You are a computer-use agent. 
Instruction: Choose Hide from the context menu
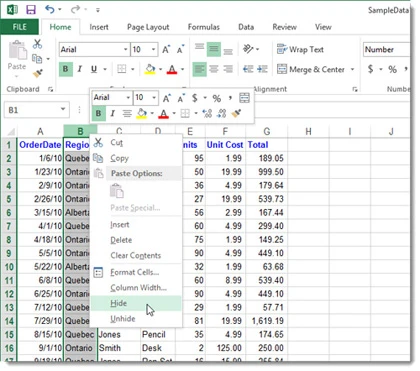tap(136, 303)
